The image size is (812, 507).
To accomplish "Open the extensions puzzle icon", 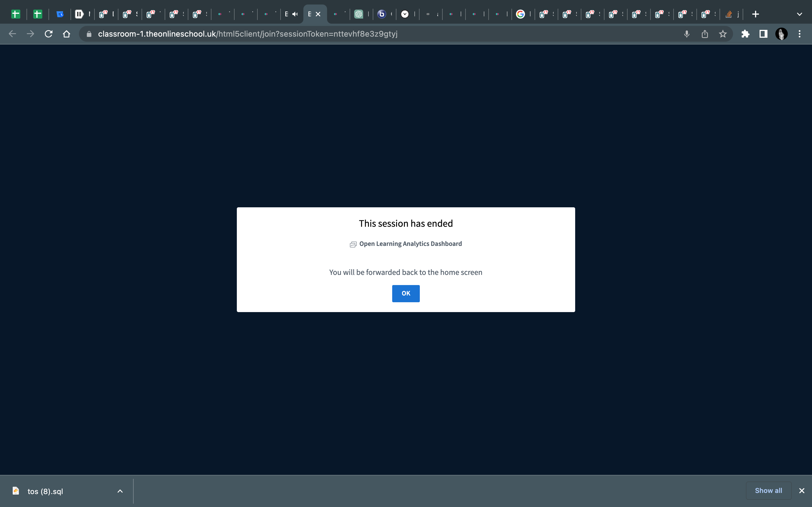I will pos(745,34).
